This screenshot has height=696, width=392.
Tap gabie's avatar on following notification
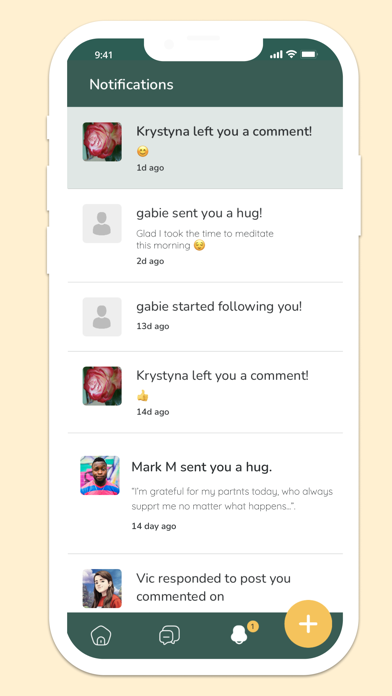[x=102, y=316]
